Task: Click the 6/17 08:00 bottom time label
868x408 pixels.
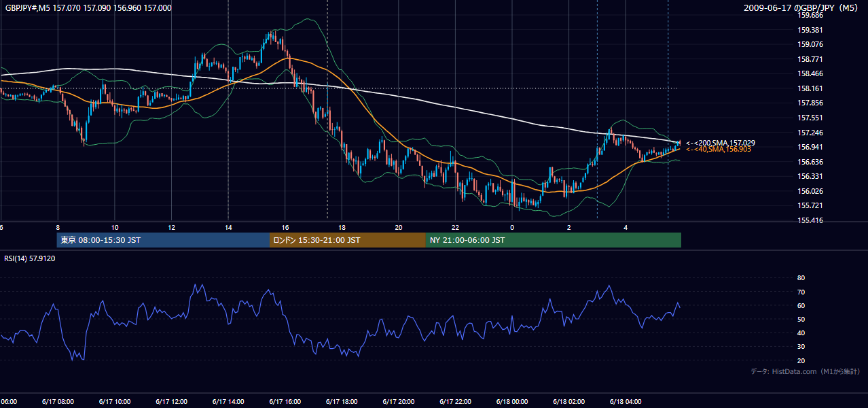Action: tap(58, 402)
